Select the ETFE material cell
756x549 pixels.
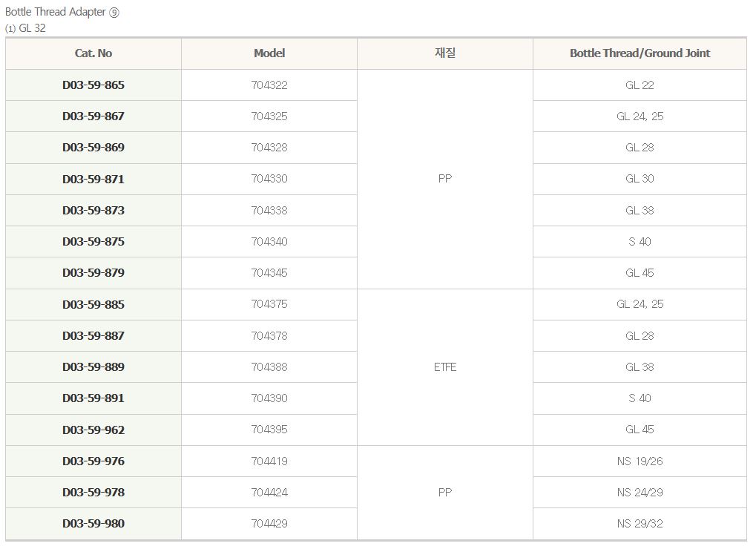click(x=445, y=367)
